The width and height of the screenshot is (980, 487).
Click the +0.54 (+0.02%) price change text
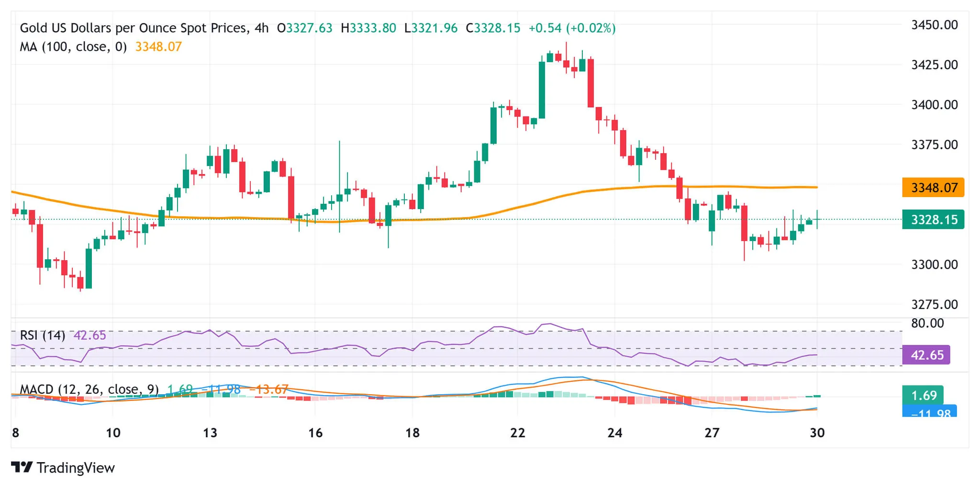(x=571, y=28)
